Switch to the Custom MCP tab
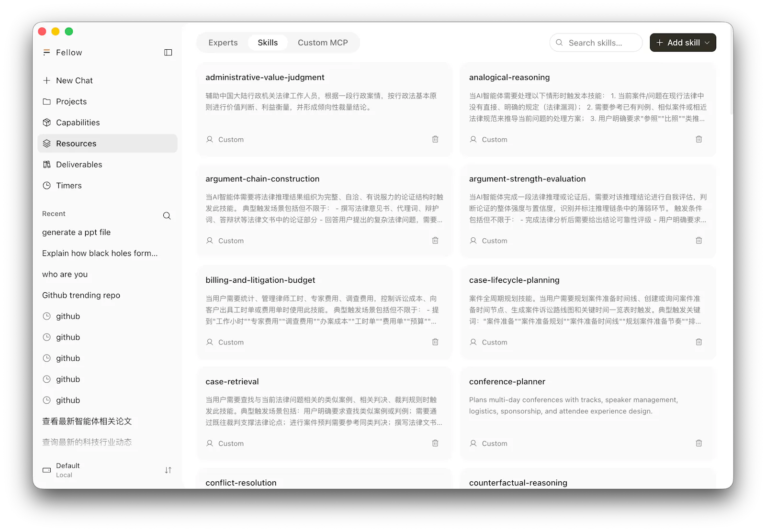The image size is (766, 532). tap(323, 43)
